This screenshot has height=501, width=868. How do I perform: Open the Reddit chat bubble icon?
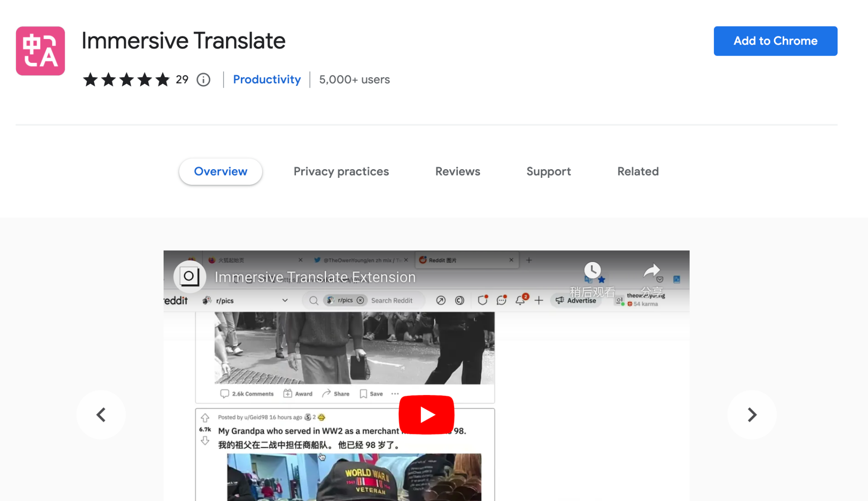pos(501,300)
